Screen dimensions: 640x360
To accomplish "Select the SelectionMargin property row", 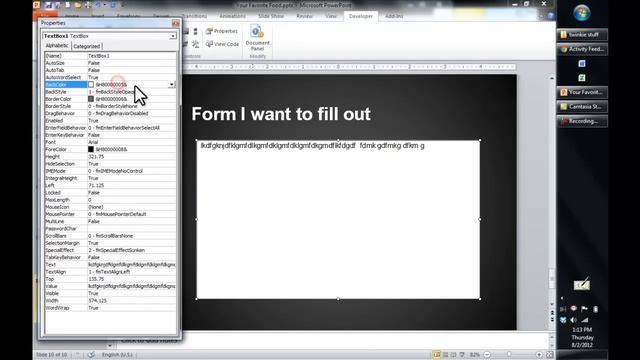I will 110,243.
